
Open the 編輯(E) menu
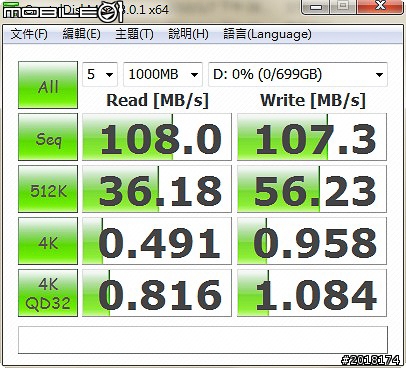[81, 34]
